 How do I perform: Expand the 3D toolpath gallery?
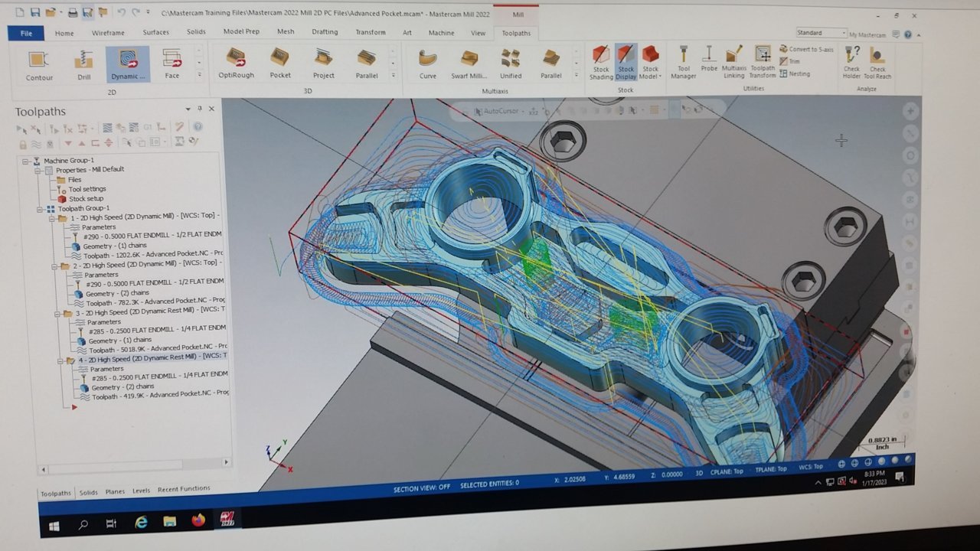(x=394, y=75)
